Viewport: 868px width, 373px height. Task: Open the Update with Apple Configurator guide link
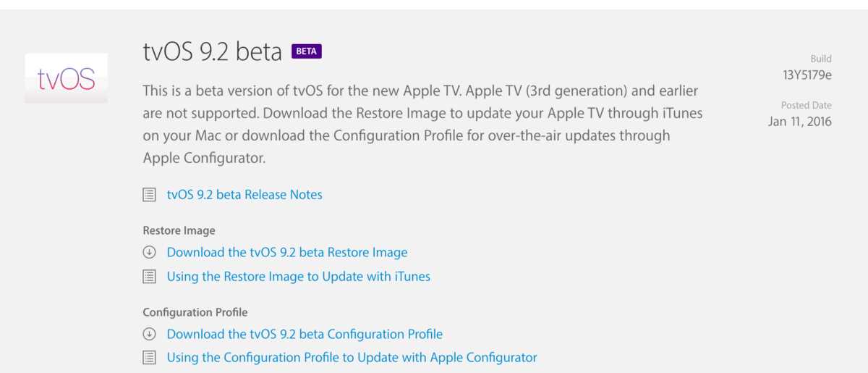[352, 357]
